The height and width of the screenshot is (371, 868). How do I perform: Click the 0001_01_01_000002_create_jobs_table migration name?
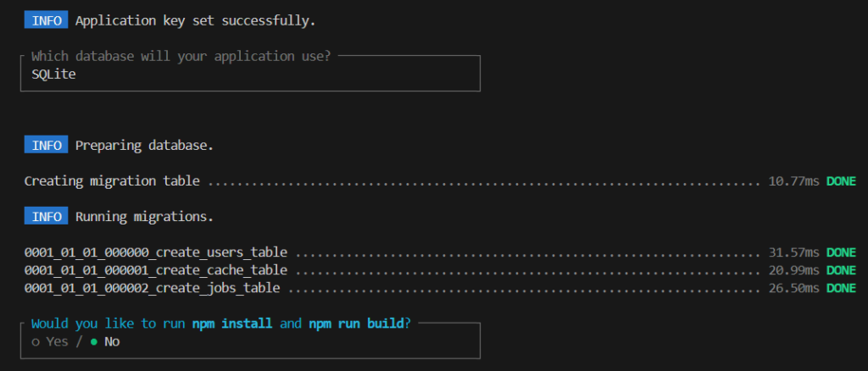click(x=153, y=288)
